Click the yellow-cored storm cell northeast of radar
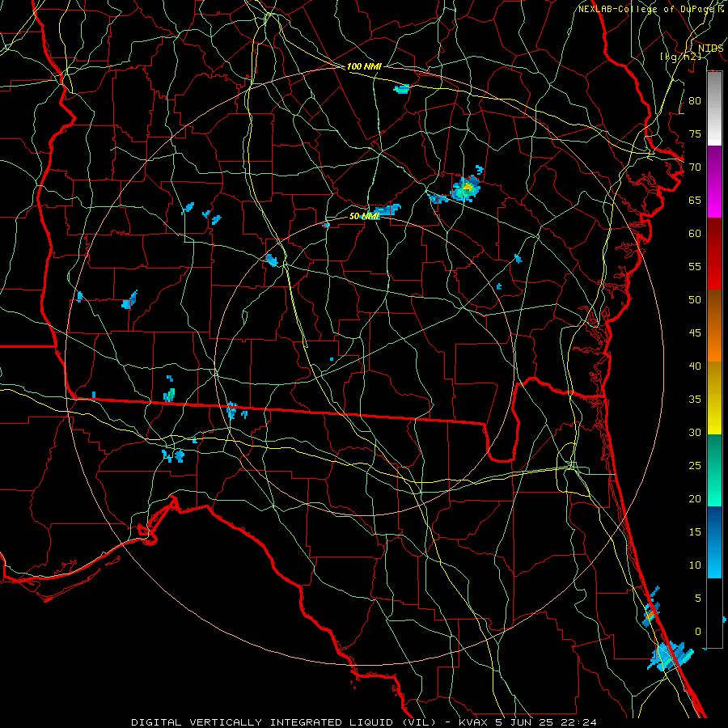This screenshot has height=728, width=728. click(x=466, y=188)
